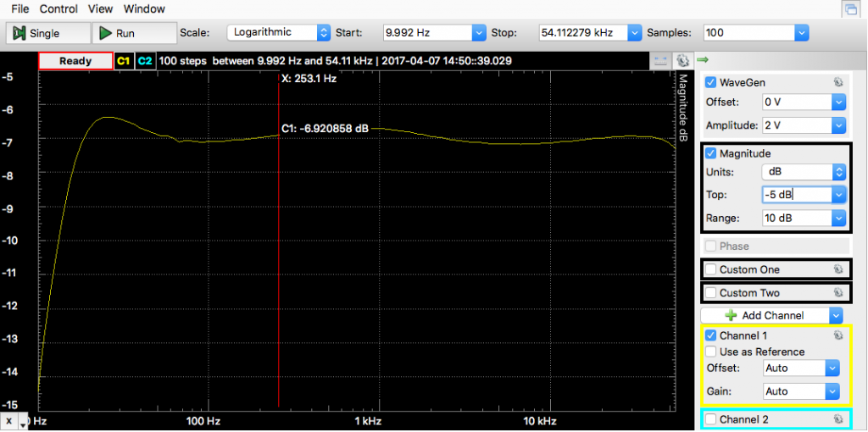The width and height of the screenshot is (868, 432).
Task: Click the Ready status button
Action: click(x=75, y=61)
